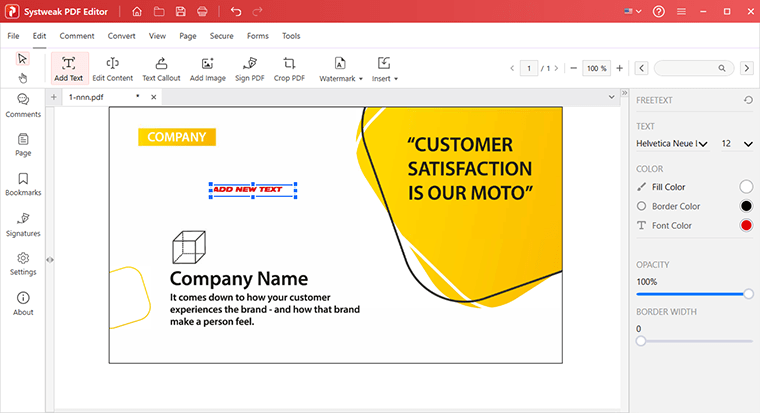This screenshot has height=413, width=760.
Task: Choose the Edit Content tool
Action: pyautogui.click(x=112, y=68)
